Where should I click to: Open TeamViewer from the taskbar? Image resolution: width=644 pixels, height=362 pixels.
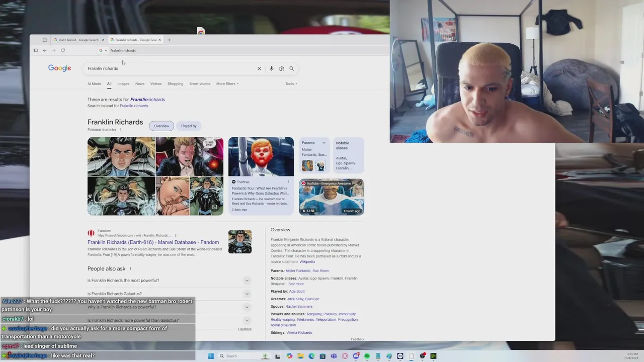click(x=400, y=356)
